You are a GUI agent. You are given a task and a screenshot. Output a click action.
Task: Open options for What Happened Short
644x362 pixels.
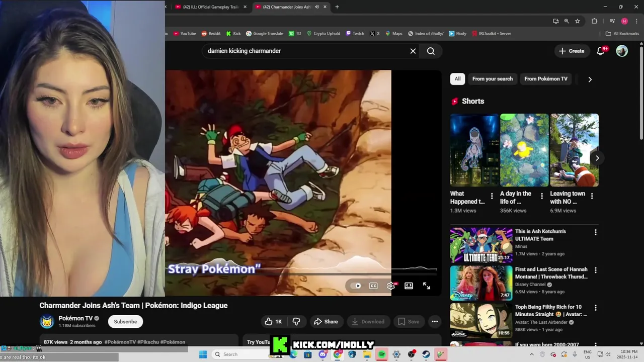point(492,196)
